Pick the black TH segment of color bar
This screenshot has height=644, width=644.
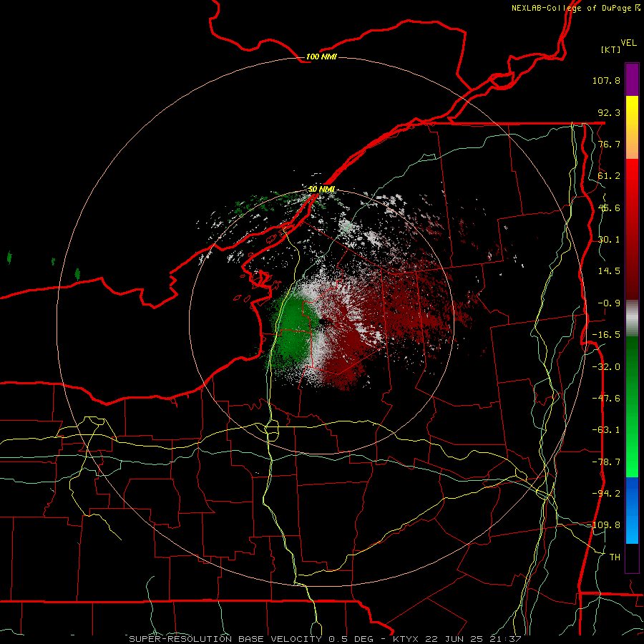[x=632, y=558]
